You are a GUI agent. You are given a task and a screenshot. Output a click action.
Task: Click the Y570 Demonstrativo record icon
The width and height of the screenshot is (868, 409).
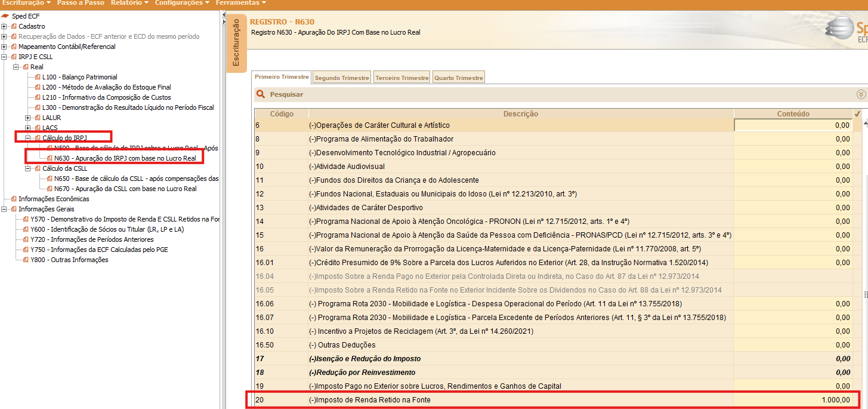click(x=26, y=219)
